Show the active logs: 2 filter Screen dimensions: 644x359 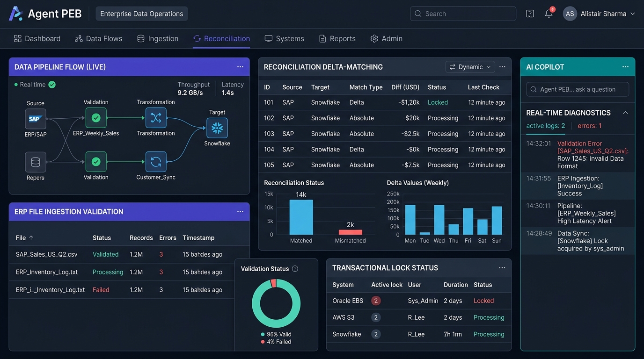(546, 126)
